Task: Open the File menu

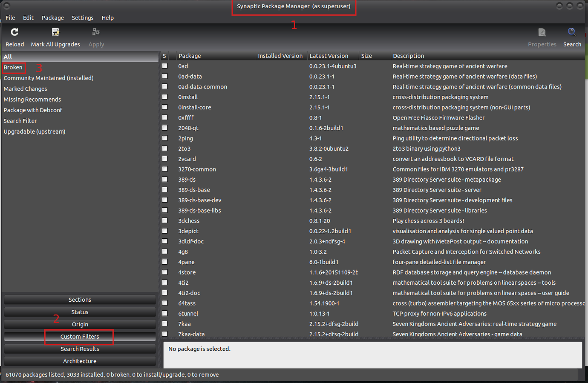Action: point(10,18)
